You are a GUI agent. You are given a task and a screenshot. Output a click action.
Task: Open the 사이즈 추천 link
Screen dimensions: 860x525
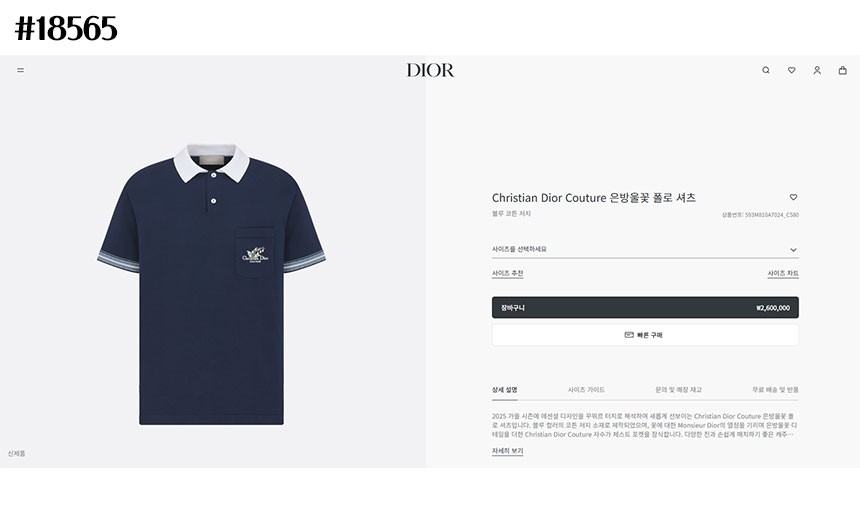pos(507,273)
